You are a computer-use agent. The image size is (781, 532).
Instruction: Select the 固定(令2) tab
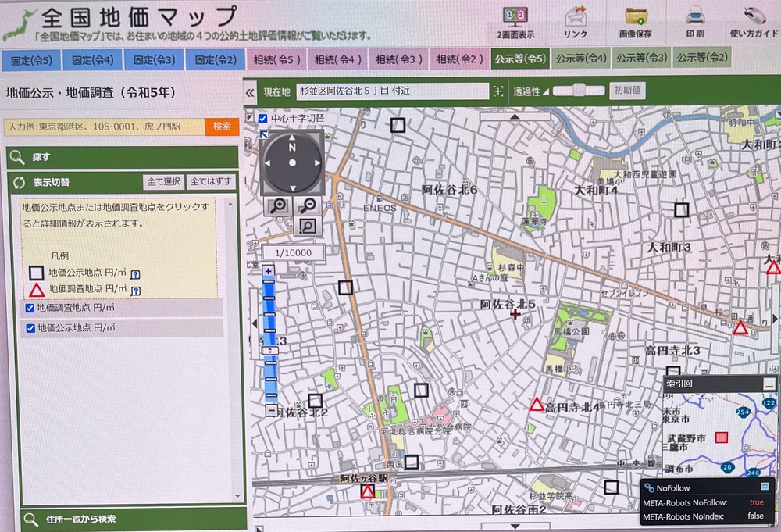click(216, 60)
